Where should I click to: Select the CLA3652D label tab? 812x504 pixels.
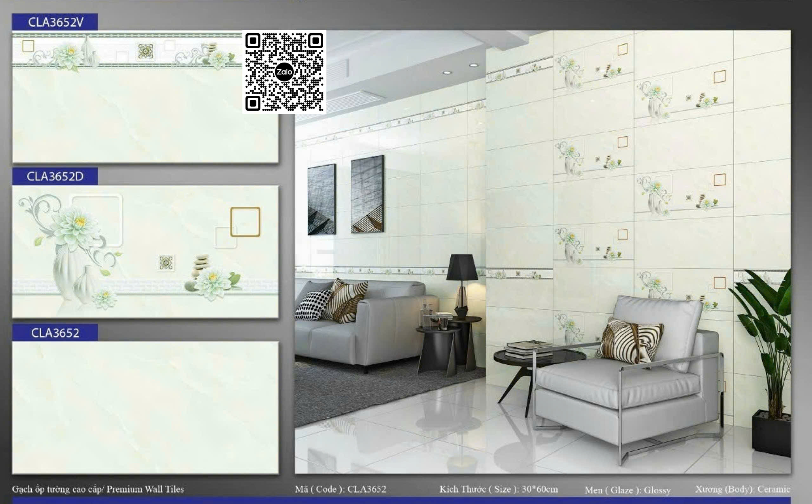pos(55,176)
